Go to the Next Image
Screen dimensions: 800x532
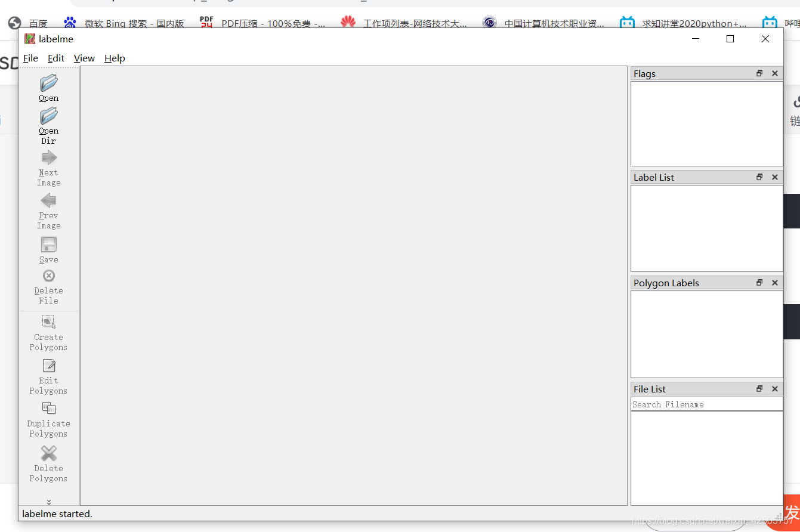click(x=49, y=169)
